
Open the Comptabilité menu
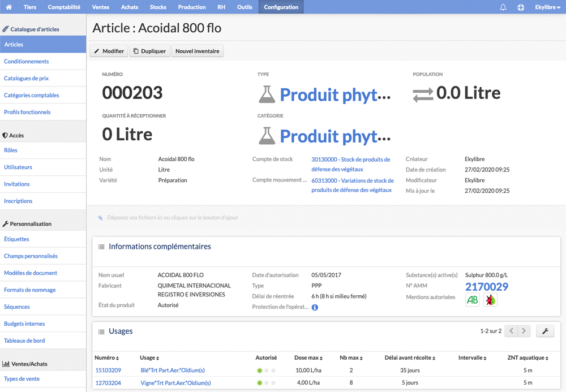click(x=64, y=7)
